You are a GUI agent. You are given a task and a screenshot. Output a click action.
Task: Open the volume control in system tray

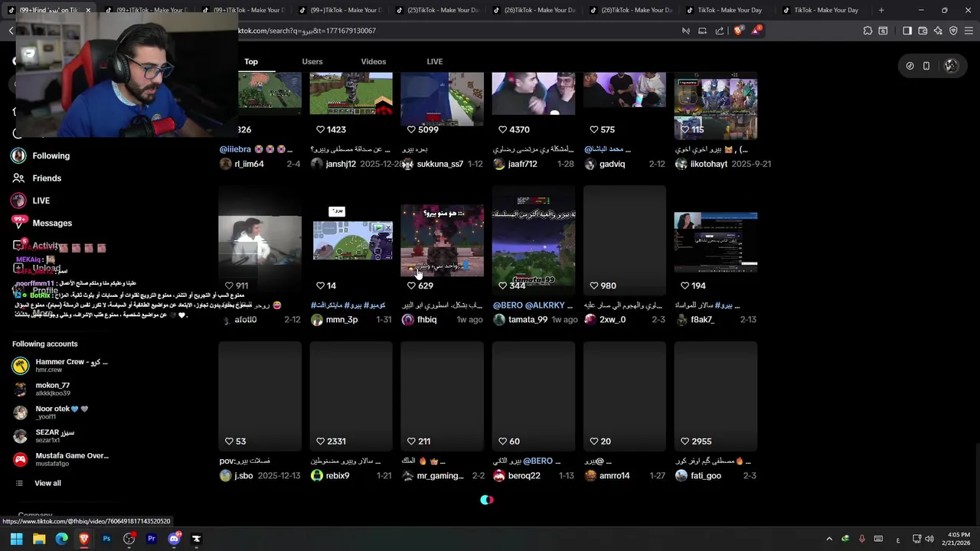tap(929, 539)
